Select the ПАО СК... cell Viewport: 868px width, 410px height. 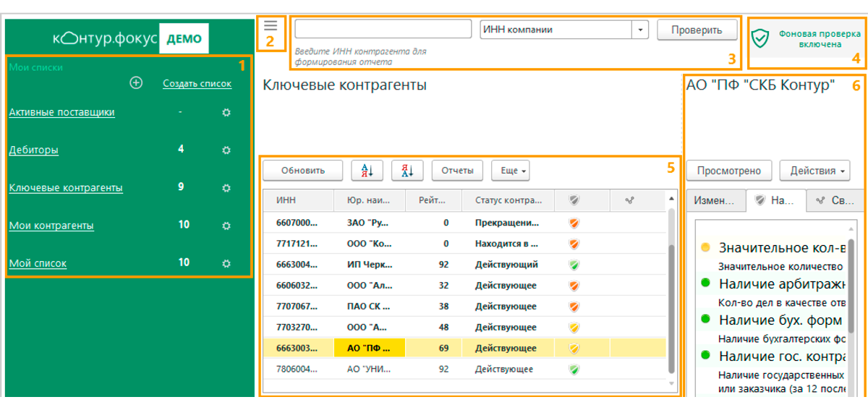pos(369,307)
